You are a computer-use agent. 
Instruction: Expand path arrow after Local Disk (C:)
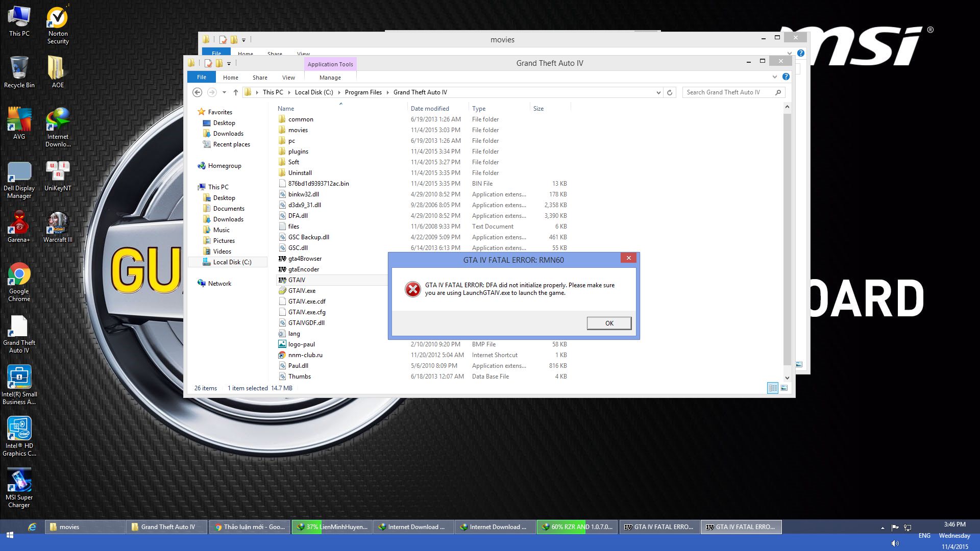click(339, 92)
